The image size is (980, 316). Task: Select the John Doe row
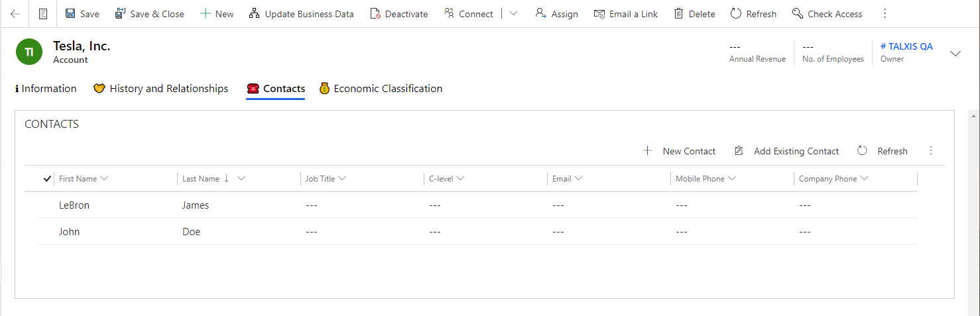[478, 232]
